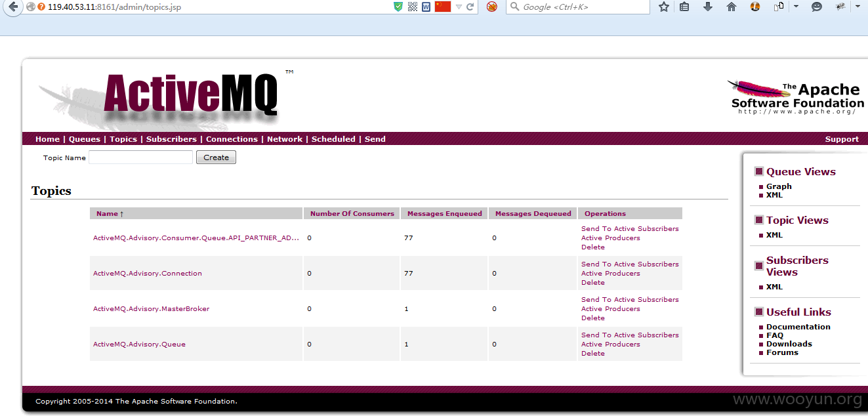Reload the page with the refresh icon
This screenshot has height=418, width=868.
pyautogui.click(x=470, y=7)
